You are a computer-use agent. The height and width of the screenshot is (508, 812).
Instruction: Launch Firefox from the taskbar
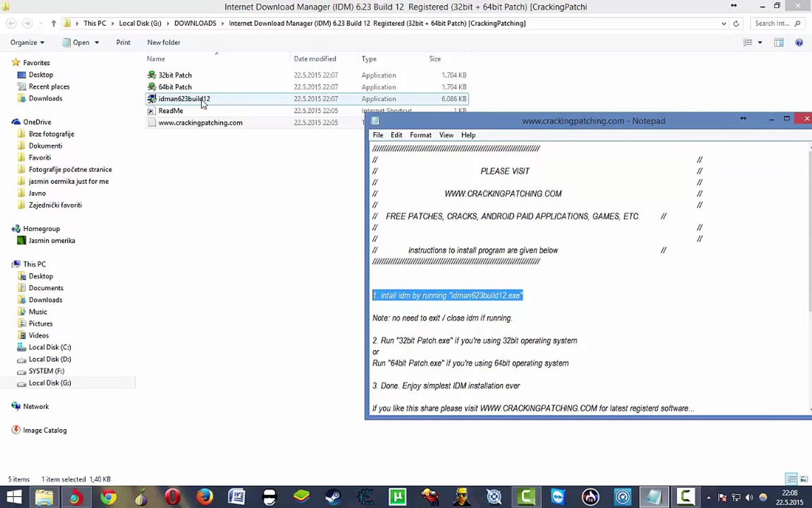click(204, 497)
